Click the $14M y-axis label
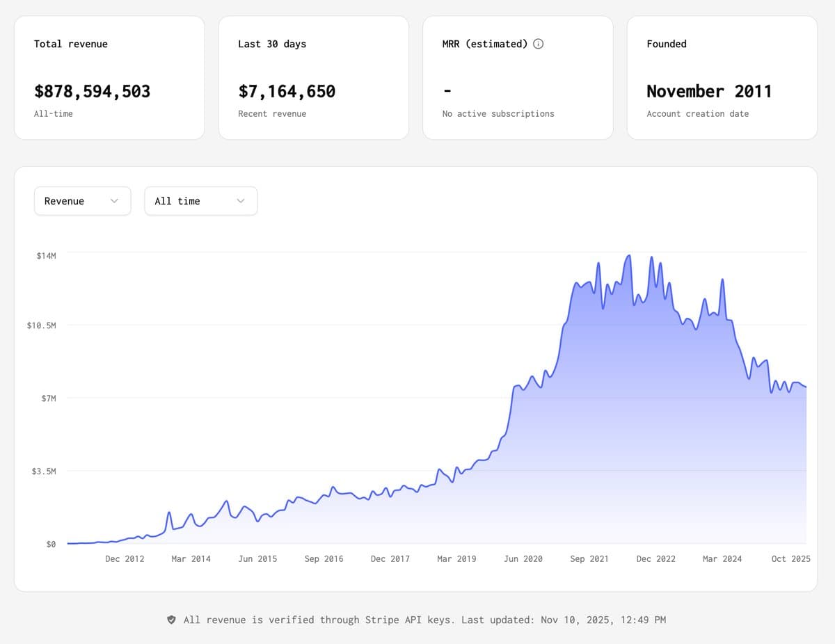Screen dimensions: 835x644 46,256
